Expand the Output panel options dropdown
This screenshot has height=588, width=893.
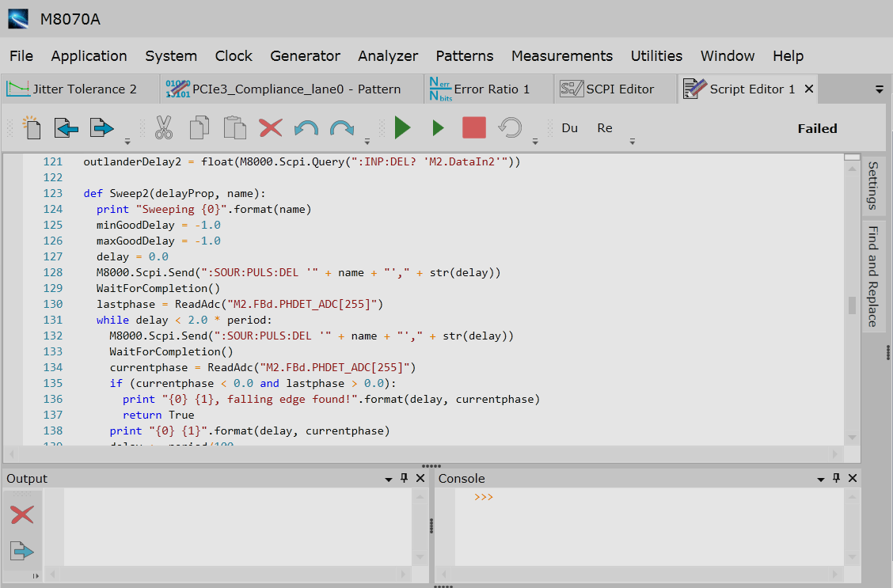[x=389, y=479]
